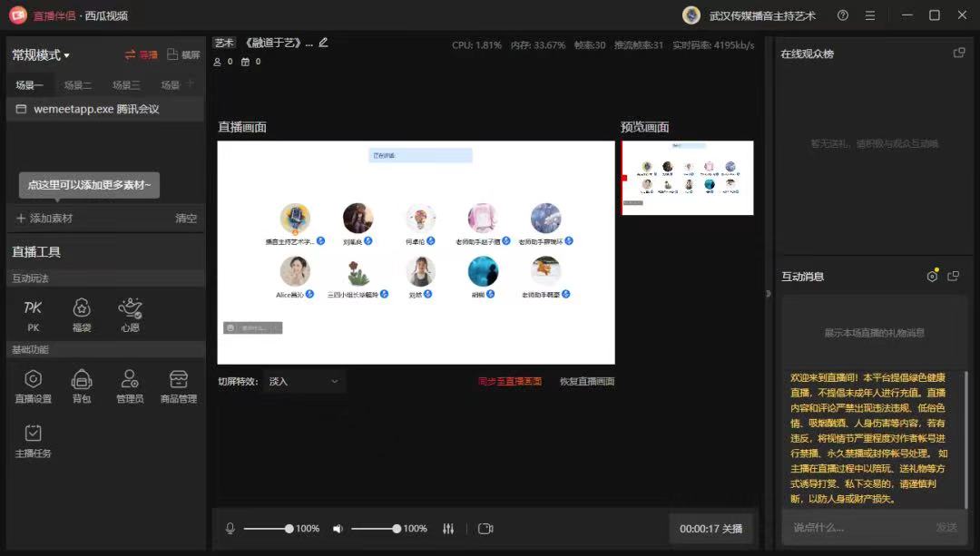Click 添加素材 to add a source
The width and height of the screenshot is (980, 556).
[44, 219]
